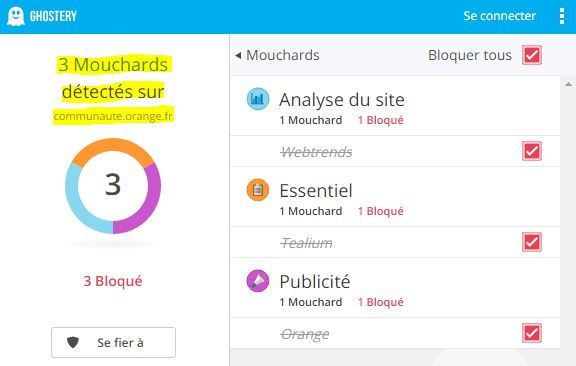This screenshot has height=366, width=576.
Task: Select the Tealium tracker name
Action: [306, 243]
